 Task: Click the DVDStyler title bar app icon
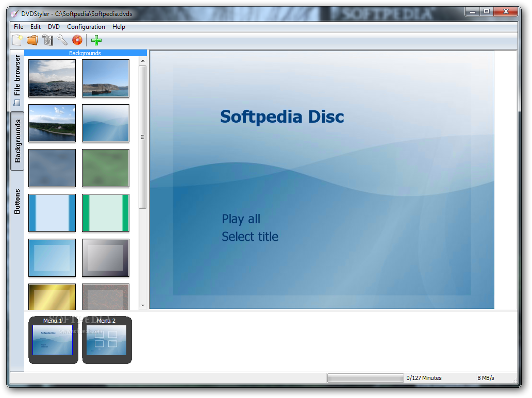coord(14,14)
